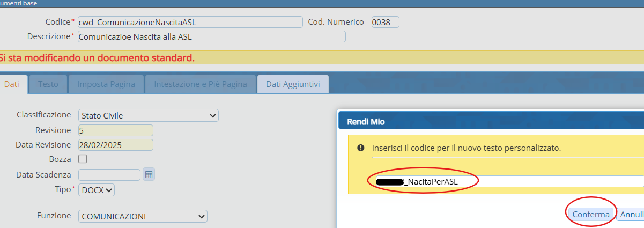Select the Dati tab
Screen dimensions: 644x228
(12, 84)
